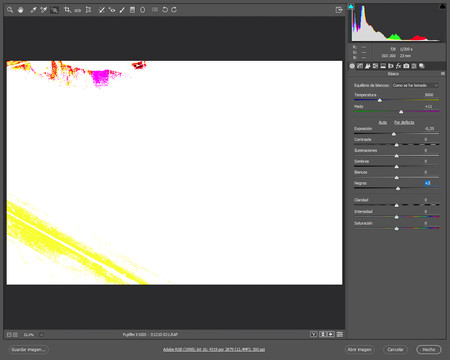The image size is (450, 360).
Task: Toggle full screen mode icon
Action: (339, 10)
